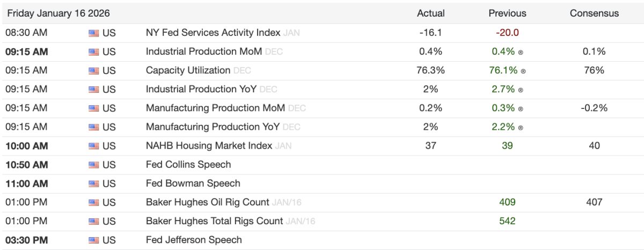Screen dimensions: 644x250
Task: Click the US flag beside NY Fed Services Activity Index
Action: 94,33
